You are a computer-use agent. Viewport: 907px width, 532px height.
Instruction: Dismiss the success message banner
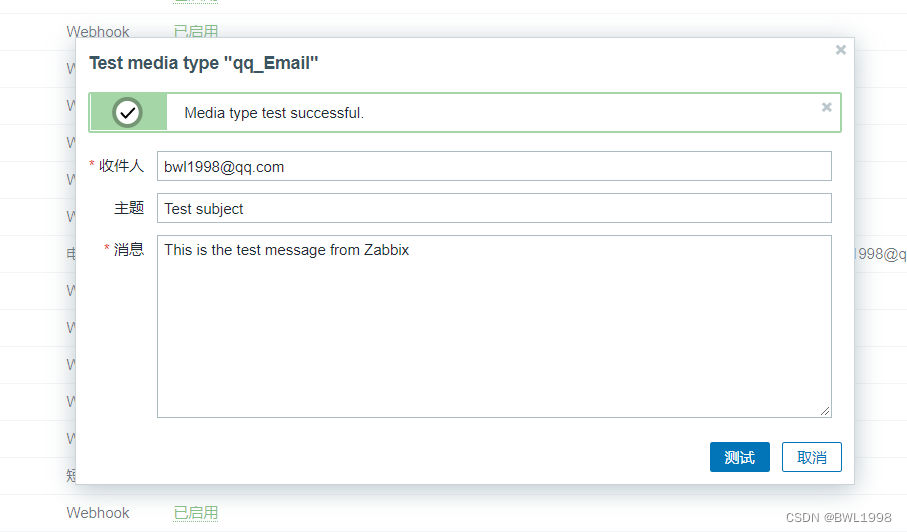tap(827, 107)
